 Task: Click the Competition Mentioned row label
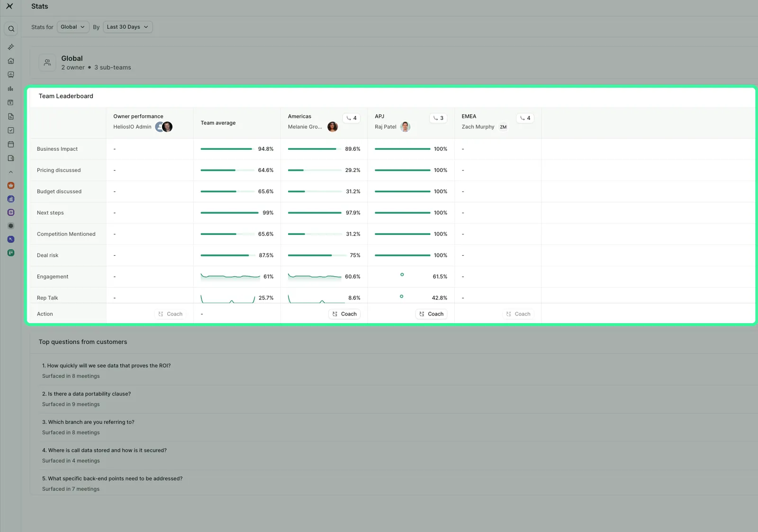pos(66,234)
